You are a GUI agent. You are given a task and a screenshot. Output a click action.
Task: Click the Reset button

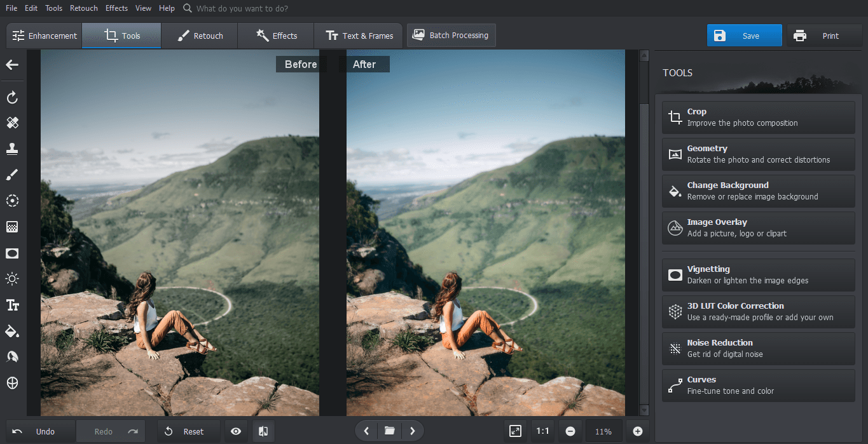click(x=188, y=431)
